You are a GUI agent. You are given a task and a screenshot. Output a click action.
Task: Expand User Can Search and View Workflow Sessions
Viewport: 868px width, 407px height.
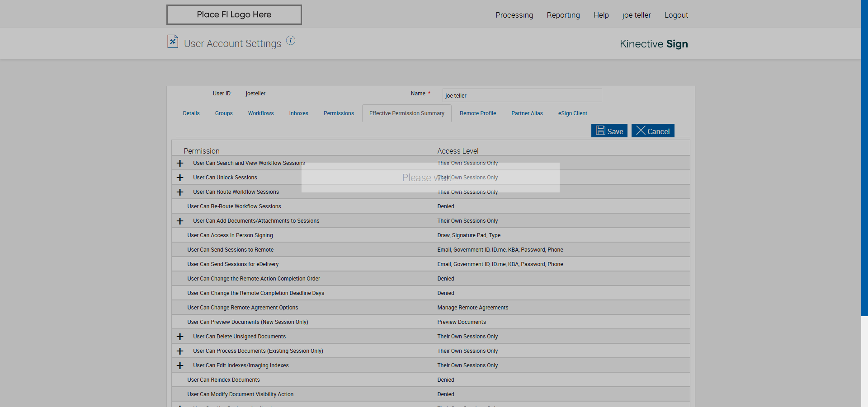(180, 163)
